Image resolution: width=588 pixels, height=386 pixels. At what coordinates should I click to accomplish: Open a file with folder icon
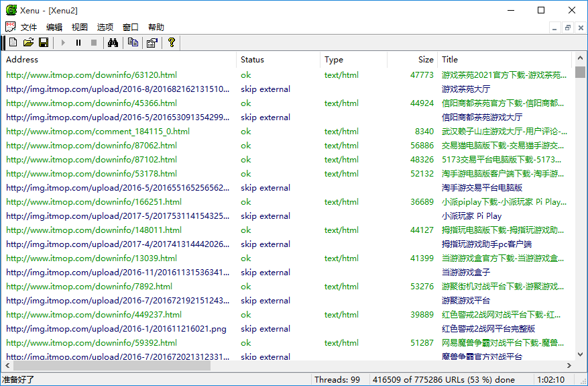[x=29, y=42]
